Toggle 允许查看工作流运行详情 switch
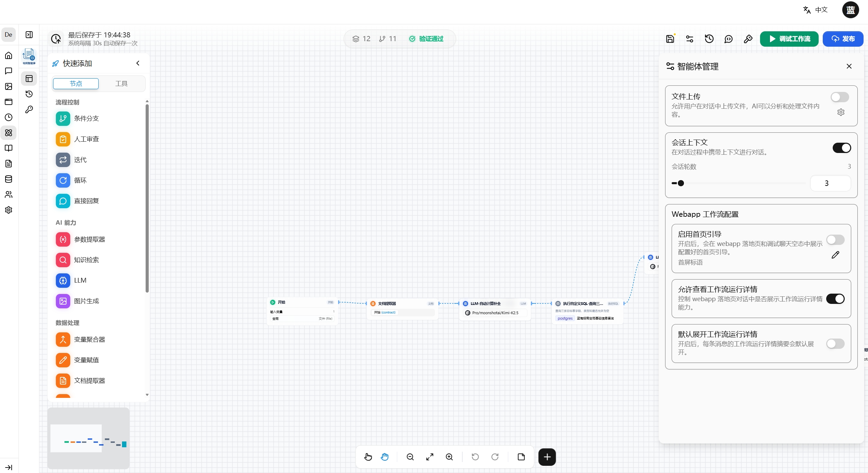This screenshot has width=868, height=473. pos(835,299)
